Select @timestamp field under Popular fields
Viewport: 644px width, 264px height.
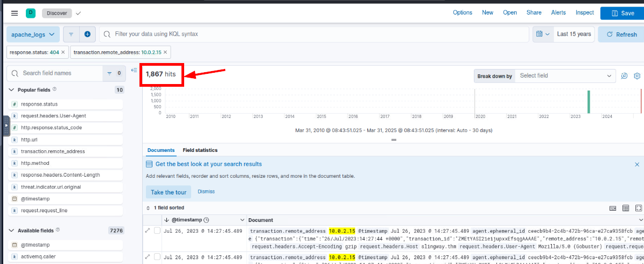[x=66, y=199]
